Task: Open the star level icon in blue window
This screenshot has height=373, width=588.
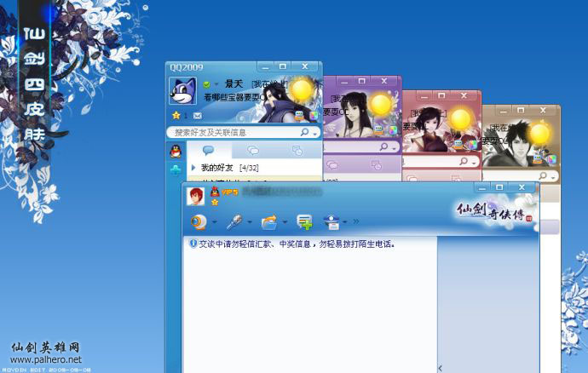Action: pyautogui.click(x=176, y=116)
